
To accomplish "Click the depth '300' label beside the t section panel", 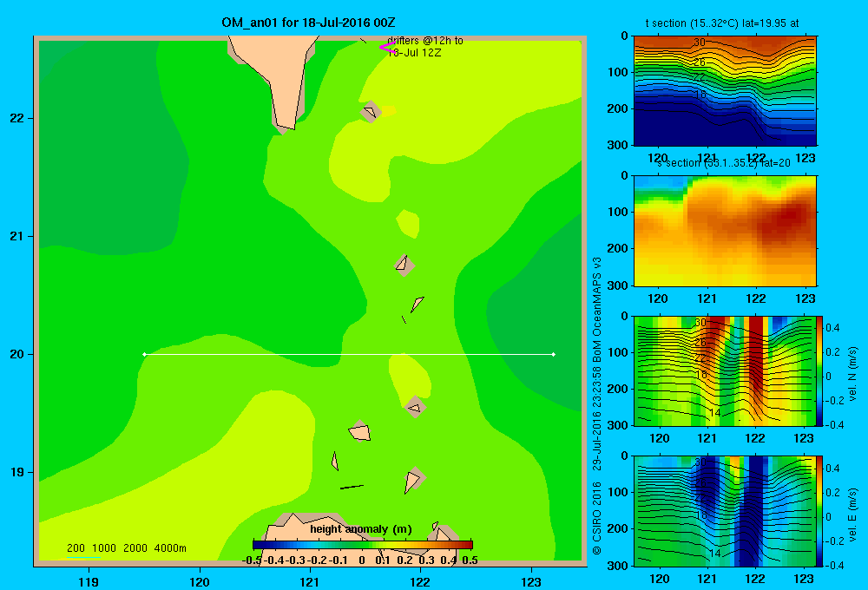I will click(x=618, y=145).
